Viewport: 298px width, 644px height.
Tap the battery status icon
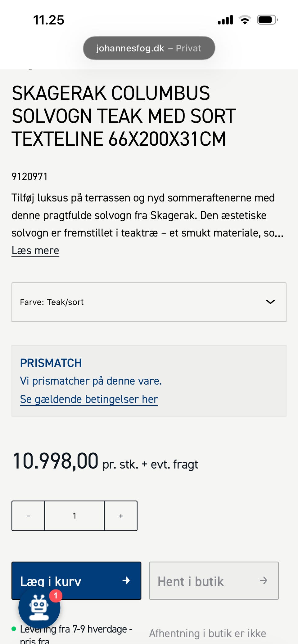click(267, 20)
